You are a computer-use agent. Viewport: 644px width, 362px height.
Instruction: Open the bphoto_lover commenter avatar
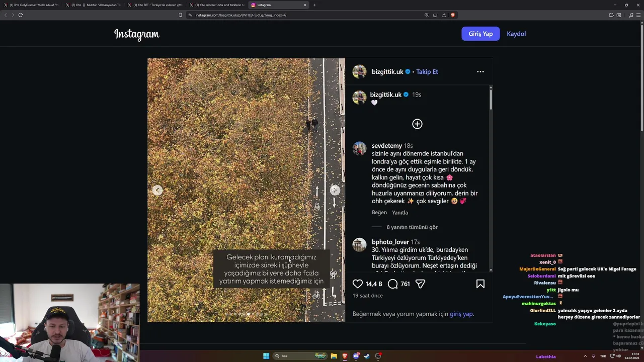pyautogui.click(x=359, y=245)
